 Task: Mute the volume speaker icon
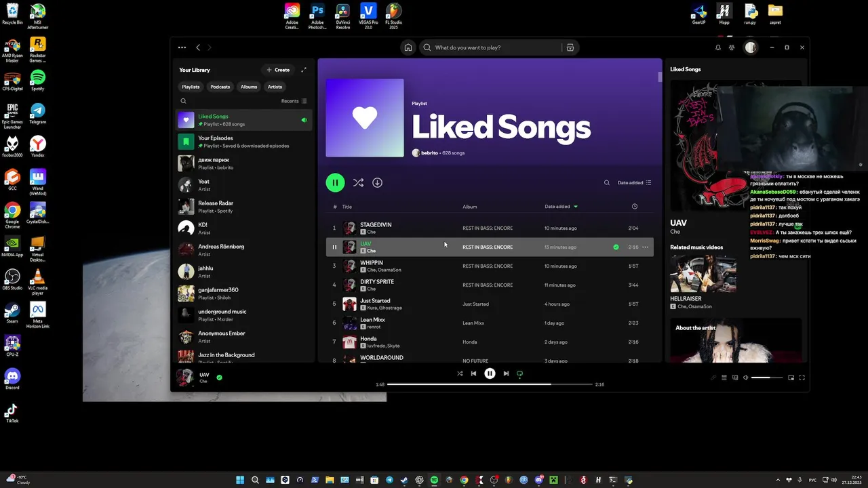pos(746,378)
